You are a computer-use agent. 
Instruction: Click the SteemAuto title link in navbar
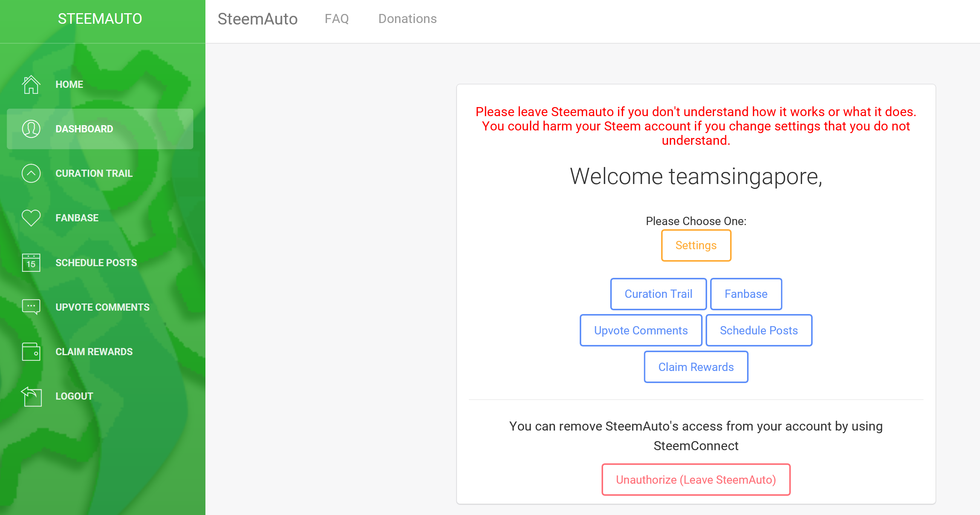point(257,18)
